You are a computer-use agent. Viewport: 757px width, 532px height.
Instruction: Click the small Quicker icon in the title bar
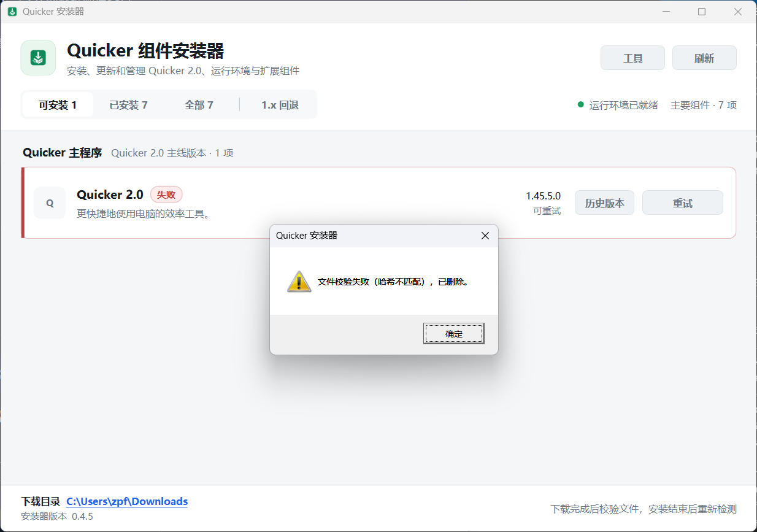coord(12,12)
